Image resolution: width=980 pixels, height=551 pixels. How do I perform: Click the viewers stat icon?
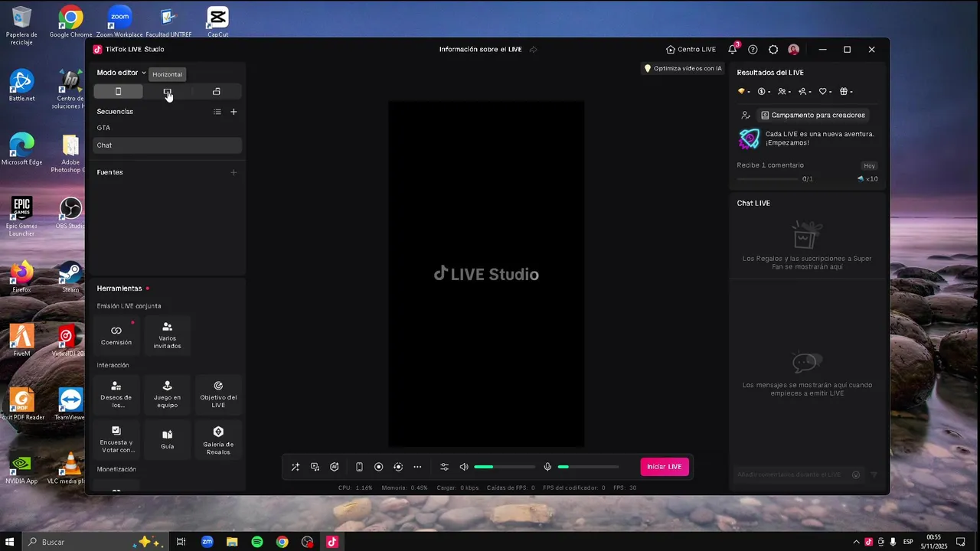pyautogui.click(x=784, y=92)
